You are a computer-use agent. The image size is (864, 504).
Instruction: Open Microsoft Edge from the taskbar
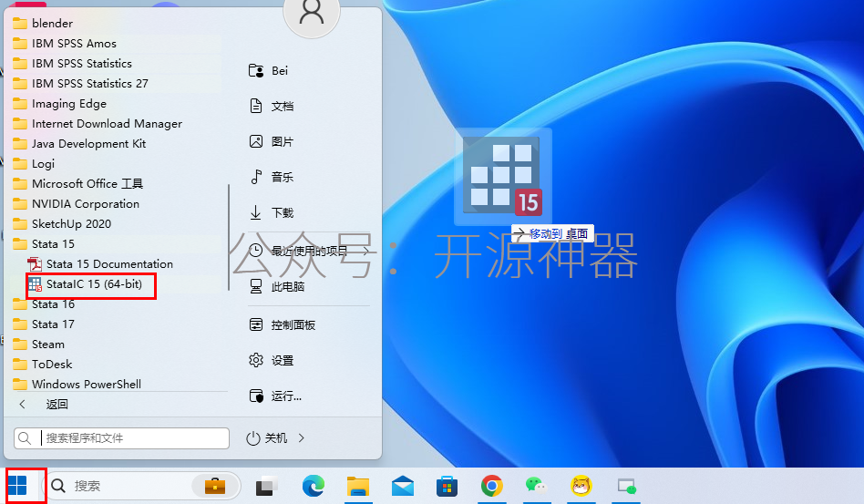[314, 486]
